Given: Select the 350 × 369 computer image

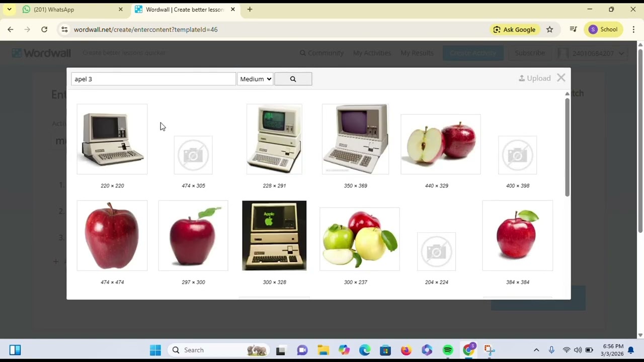Looking at the screenshot, I should 355,139.
